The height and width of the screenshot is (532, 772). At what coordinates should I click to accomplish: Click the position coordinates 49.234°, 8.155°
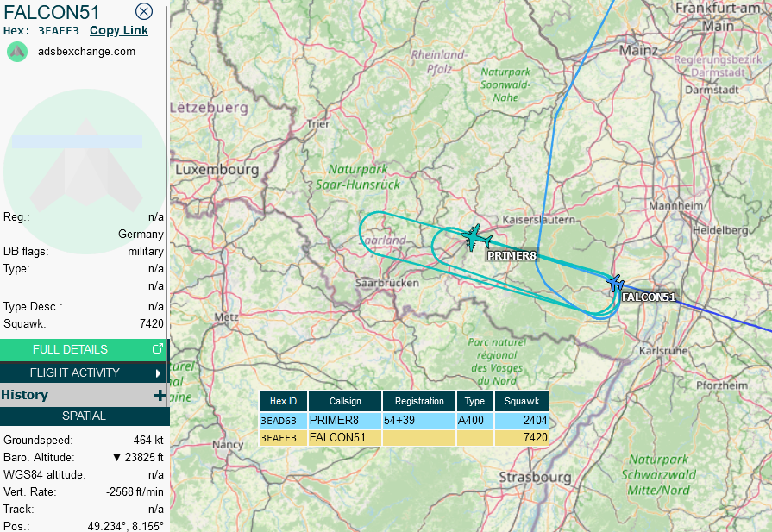pyautogui.click(x=126, y=526)
